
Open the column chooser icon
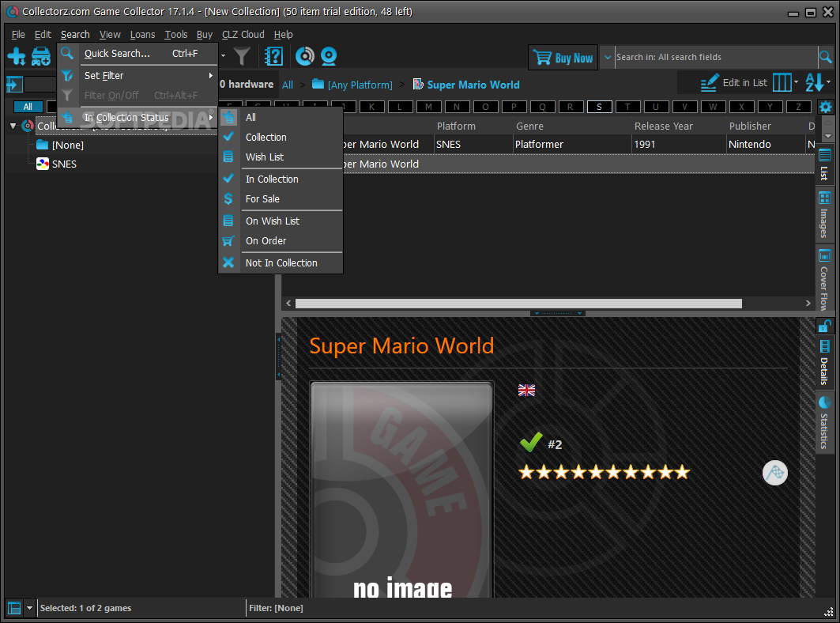click(x=782, y=82)
